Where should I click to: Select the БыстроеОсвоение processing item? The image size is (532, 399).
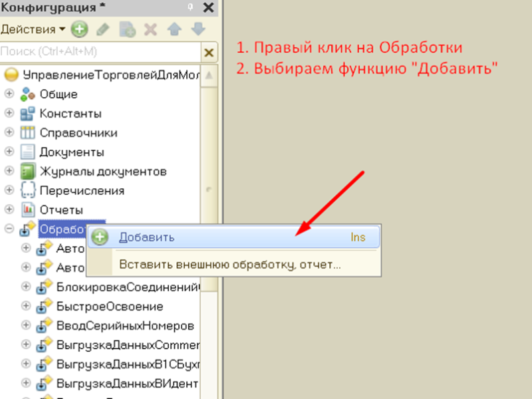[110, 307]
